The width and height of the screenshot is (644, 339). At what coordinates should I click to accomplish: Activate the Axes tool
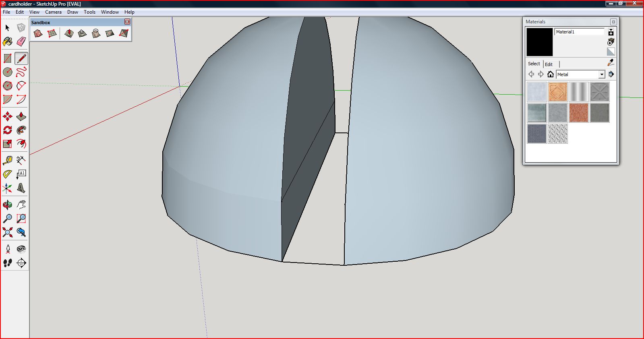point(8,188)
